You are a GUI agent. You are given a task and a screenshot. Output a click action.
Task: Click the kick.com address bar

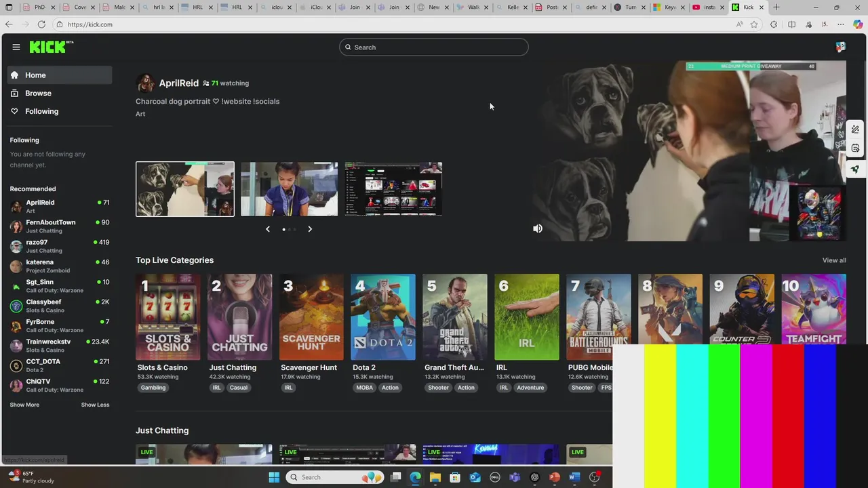393,24
